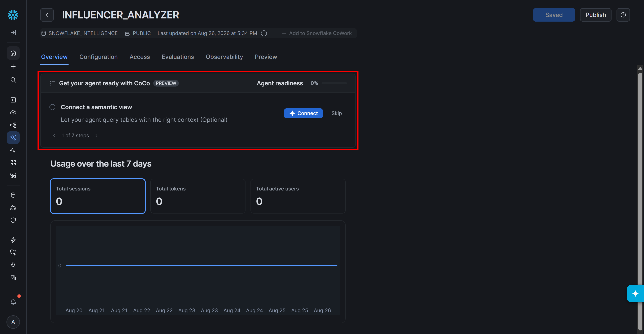Click the Snowflake logo icon

(13, 15)
